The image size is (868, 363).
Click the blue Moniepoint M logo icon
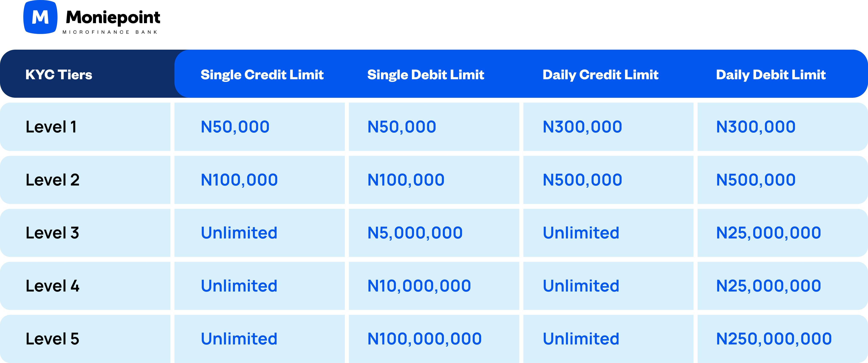(x=40, y=17)
